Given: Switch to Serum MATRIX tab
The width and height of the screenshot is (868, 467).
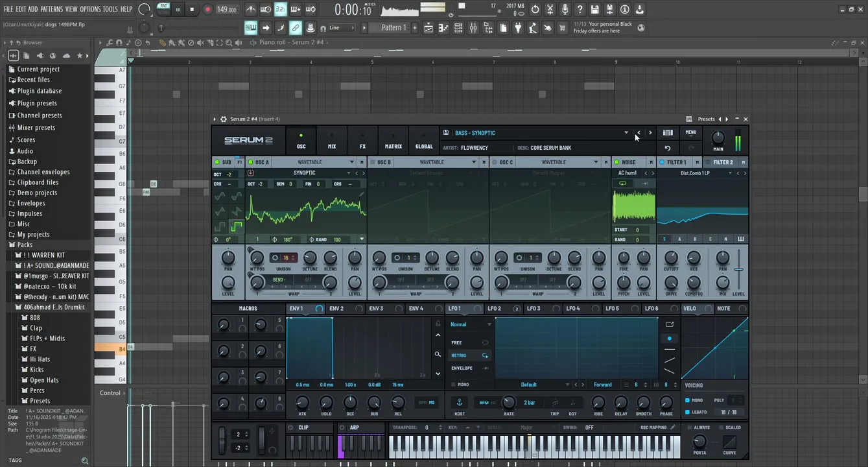Looking at the screenshot, I should [393, 140].
